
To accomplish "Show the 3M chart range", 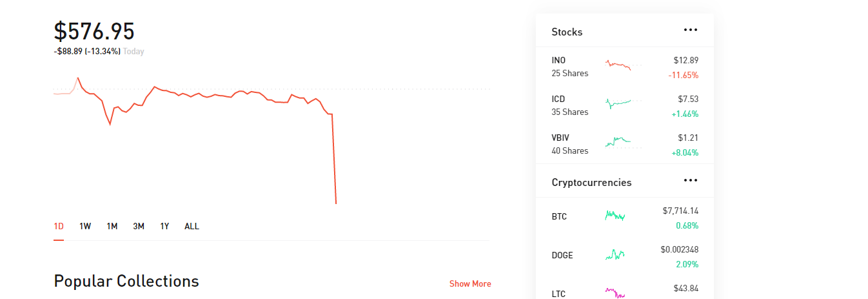I will 139,226.
